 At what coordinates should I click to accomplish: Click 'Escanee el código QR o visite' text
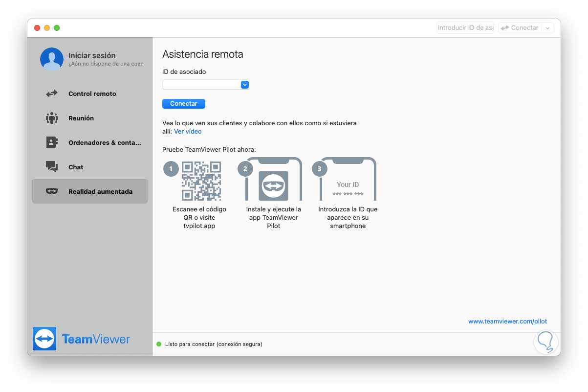pos(199,213)
